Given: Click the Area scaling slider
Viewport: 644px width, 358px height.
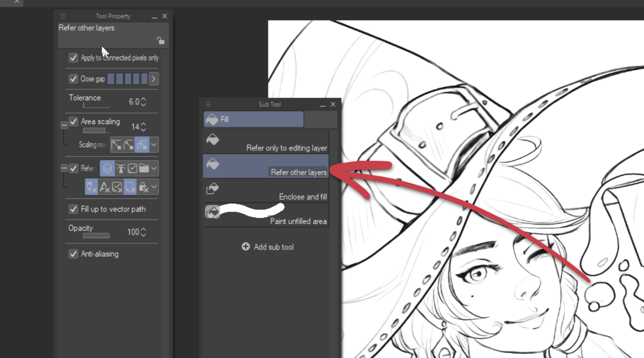Looking at the screenshot, I should [96, 131].
